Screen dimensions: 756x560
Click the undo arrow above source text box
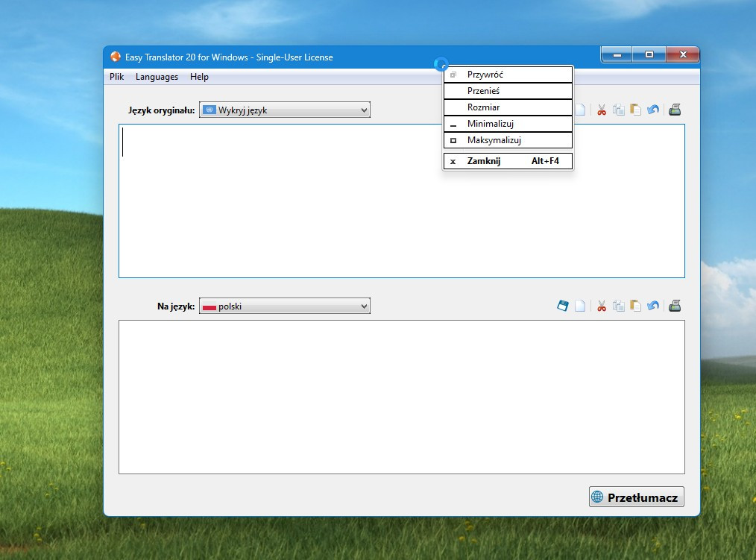tap(653, 110)
